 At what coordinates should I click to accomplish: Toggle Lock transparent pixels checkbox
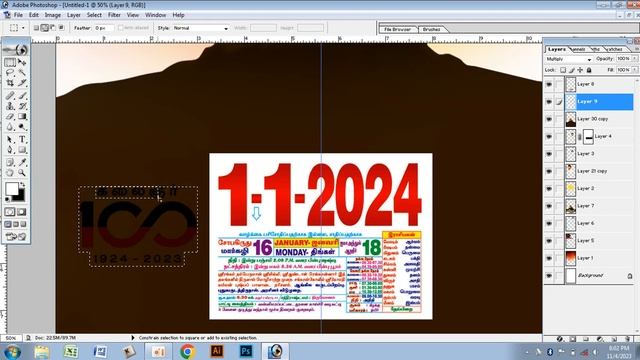[563, 70]
